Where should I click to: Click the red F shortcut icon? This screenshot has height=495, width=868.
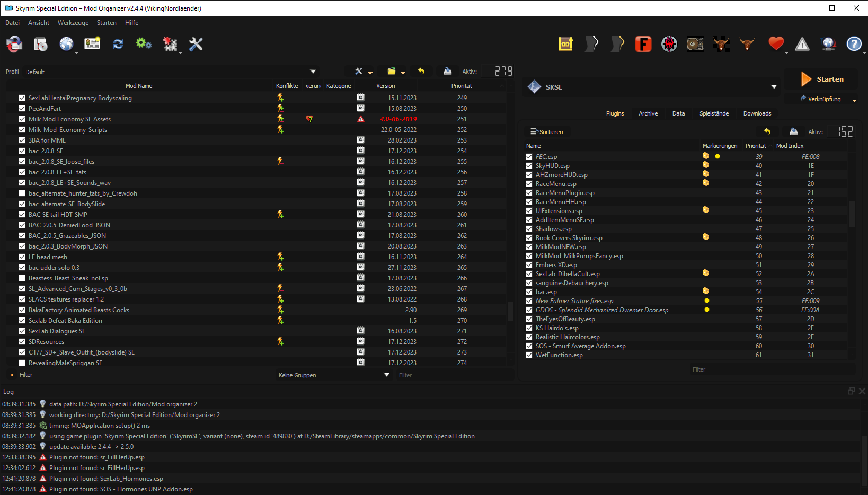click(x=643, y=44)
